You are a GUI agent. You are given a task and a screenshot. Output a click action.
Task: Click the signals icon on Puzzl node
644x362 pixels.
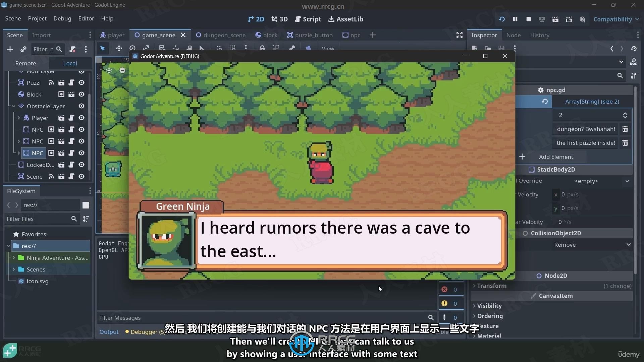(51, 82)
